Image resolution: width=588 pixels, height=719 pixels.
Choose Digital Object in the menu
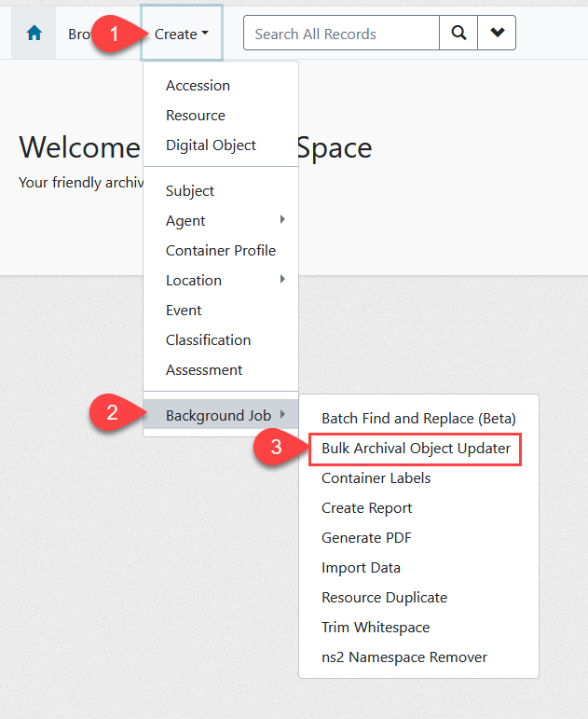pos(211,145)
